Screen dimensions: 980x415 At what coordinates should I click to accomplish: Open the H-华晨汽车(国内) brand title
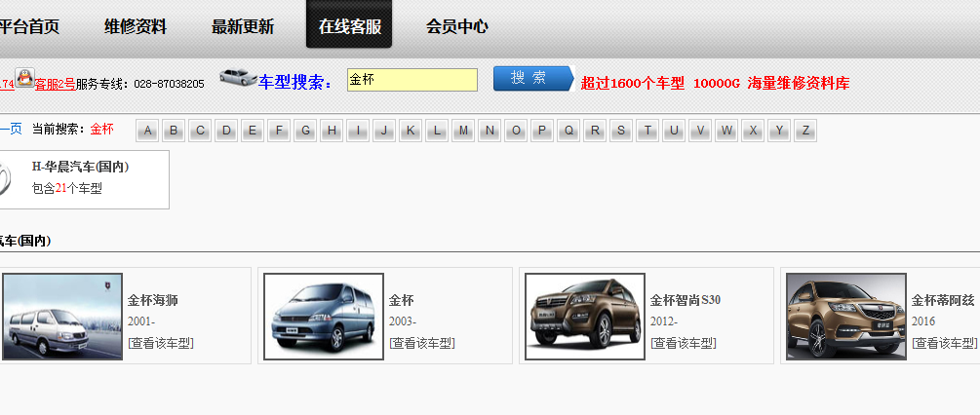click(81, 168)
